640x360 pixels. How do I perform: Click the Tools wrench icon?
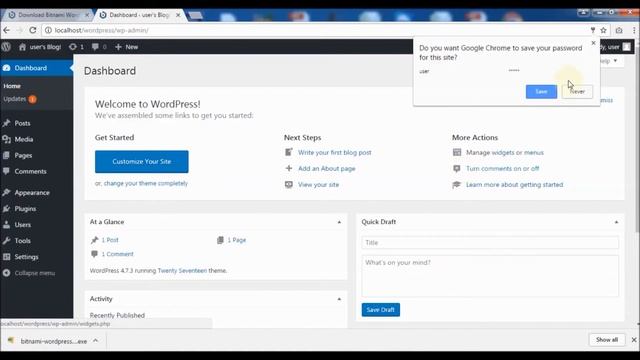6,241
